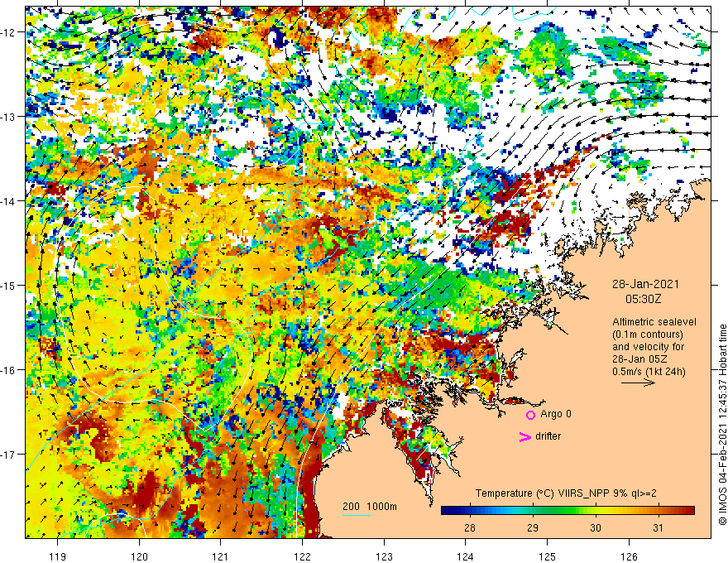
Task: Select the '05:30Z' time label
Action: pyautogui.click(x=643, y=299)
